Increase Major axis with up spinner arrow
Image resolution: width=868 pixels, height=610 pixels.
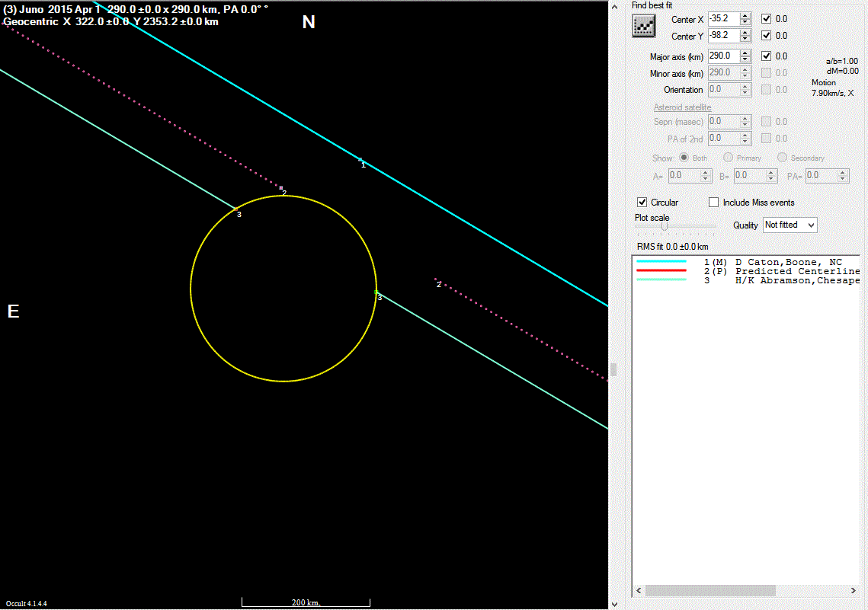pyautogui.click(x=745, y=53)
